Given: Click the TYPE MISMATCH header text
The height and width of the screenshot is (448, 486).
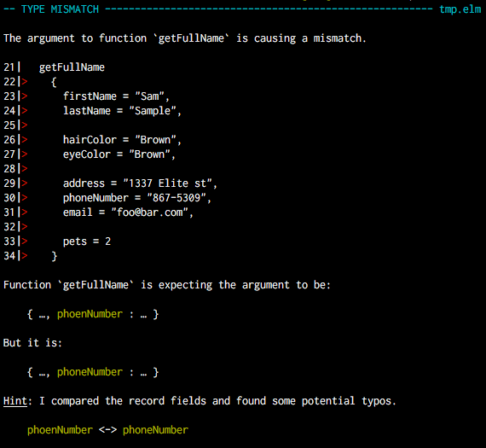Looking at the screenshot, I should pyautogui.click(x=61, y=9).
